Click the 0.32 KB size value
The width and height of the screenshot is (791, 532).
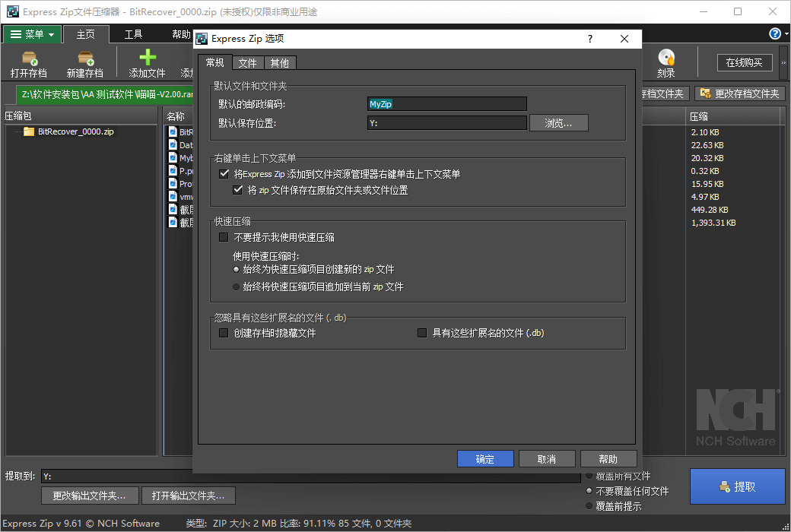705,171
